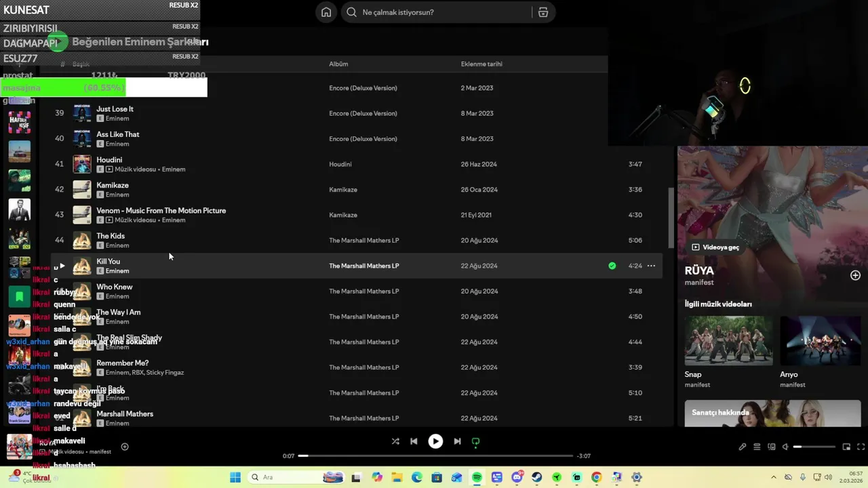Open the 'Houdini' album link in the album column
Viewport: 868px width, 488px height.
pos(340,164)
